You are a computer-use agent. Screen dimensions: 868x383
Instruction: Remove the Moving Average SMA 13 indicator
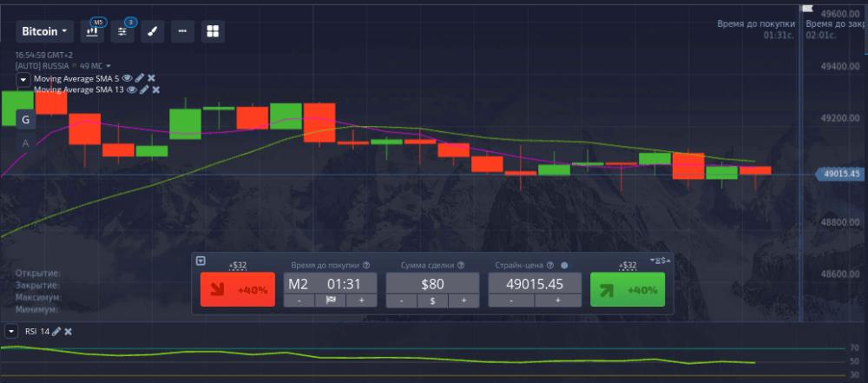point(156,89)
